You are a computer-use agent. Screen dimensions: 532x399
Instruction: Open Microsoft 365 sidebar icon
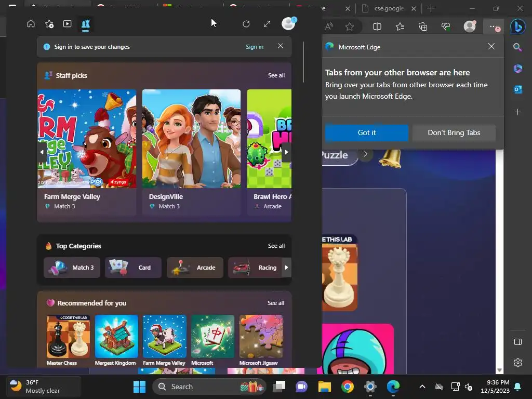[x=518, y=69]
